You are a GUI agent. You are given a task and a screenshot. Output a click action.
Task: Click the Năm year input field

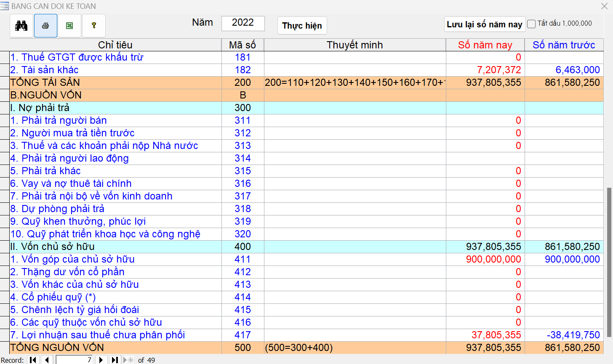(x=243, y=23)
